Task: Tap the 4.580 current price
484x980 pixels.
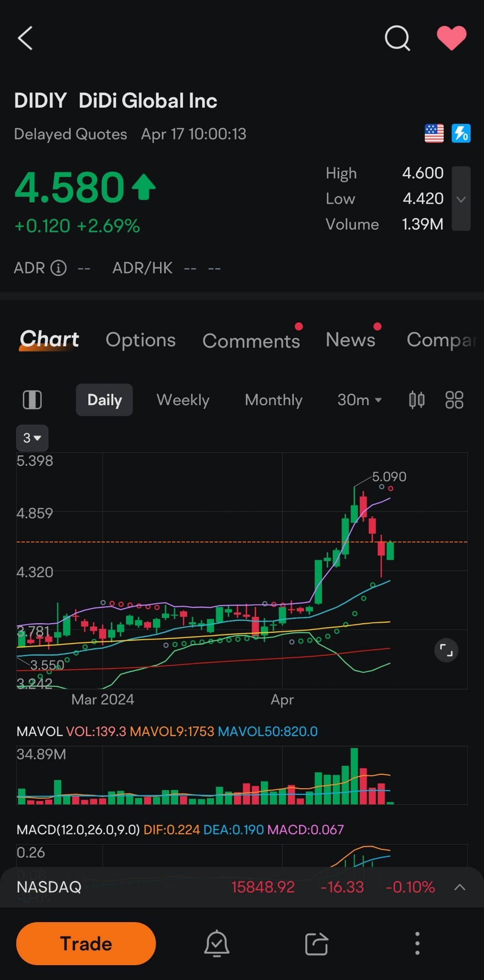Action: (70, 187)
